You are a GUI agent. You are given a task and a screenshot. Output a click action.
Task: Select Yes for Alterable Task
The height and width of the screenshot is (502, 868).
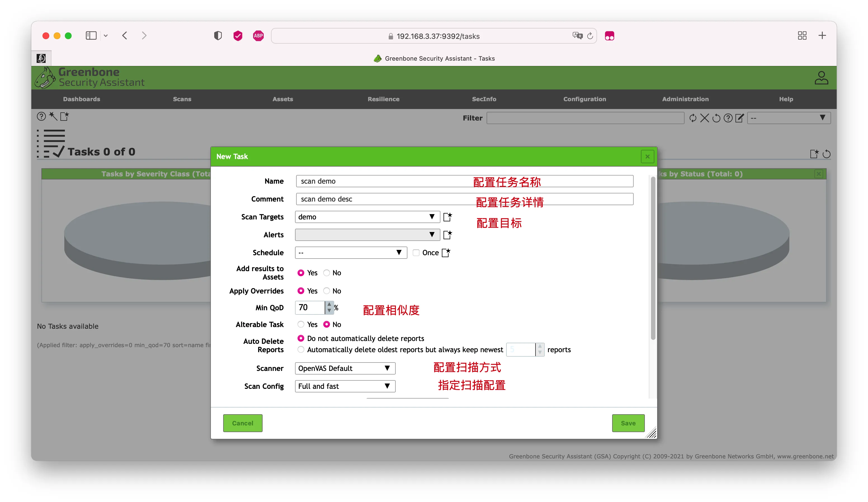pyautogui.click(x=301, y=324)
